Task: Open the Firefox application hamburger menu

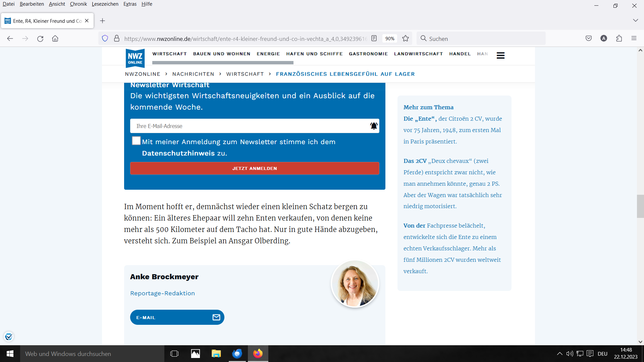Action: pos(634,39)
